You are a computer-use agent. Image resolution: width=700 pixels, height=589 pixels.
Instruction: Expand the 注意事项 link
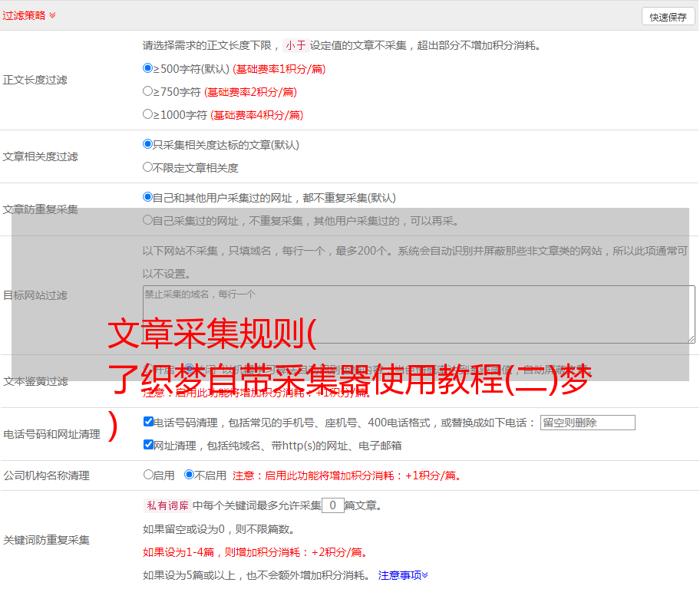403,574
